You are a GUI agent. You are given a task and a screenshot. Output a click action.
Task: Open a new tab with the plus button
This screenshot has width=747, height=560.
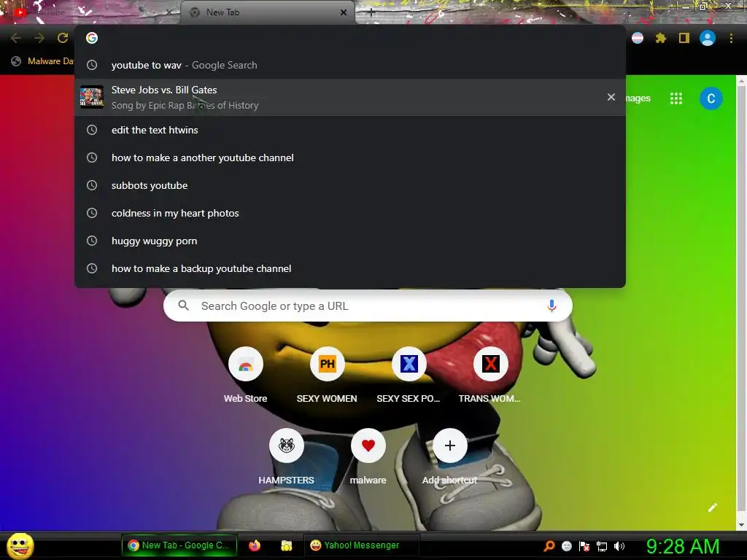click(371, 12)
